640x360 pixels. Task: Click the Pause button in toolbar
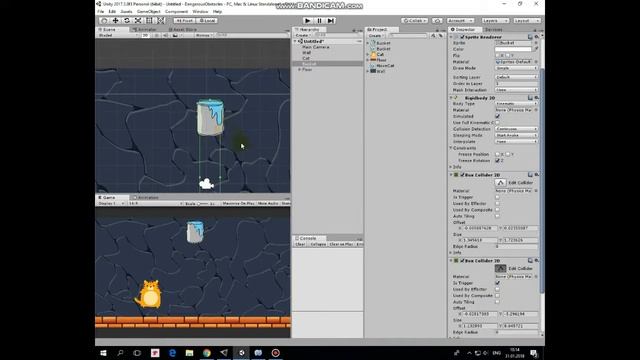tap(319, 20)
